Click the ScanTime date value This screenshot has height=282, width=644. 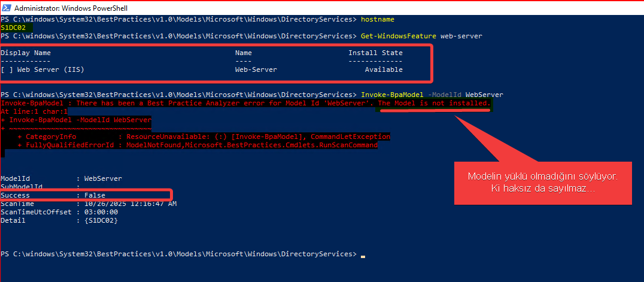(x=130, y=204)
